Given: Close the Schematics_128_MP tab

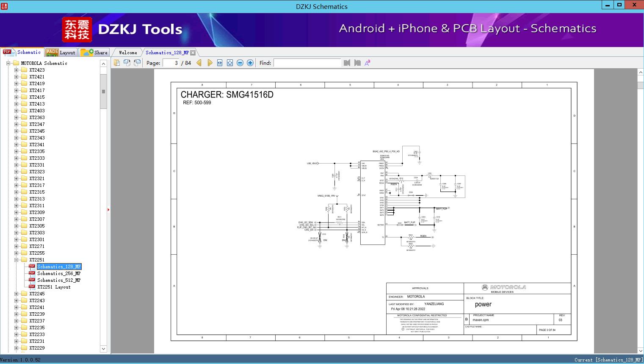Looking at the screenshot, I should tap(193, 53).
